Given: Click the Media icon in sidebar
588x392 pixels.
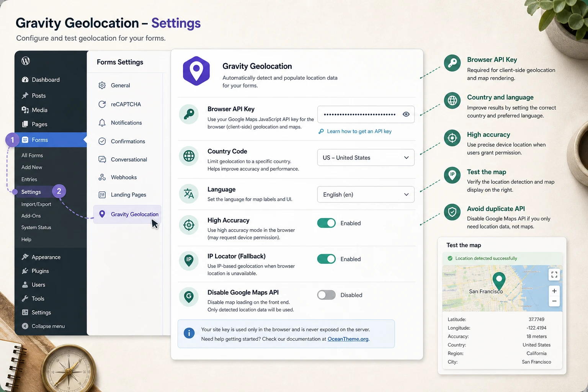Looking at the screenshot, I should (25, 110).
